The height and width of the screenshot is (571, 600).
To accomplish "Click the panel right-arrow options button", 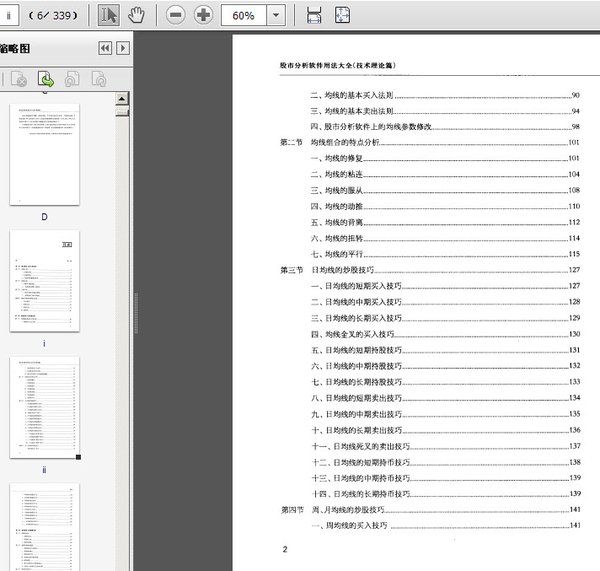I will tap(122, 48).
